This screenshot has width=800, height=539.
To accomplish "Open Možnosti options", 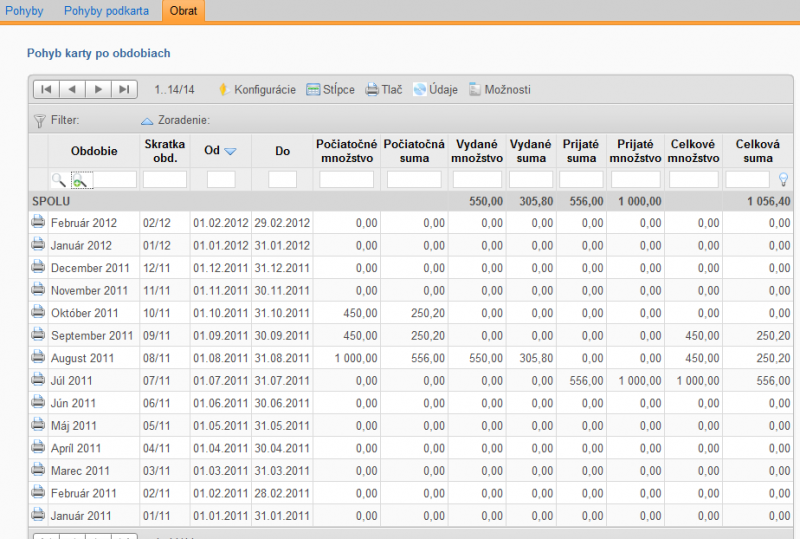I will tap(500, 90).
